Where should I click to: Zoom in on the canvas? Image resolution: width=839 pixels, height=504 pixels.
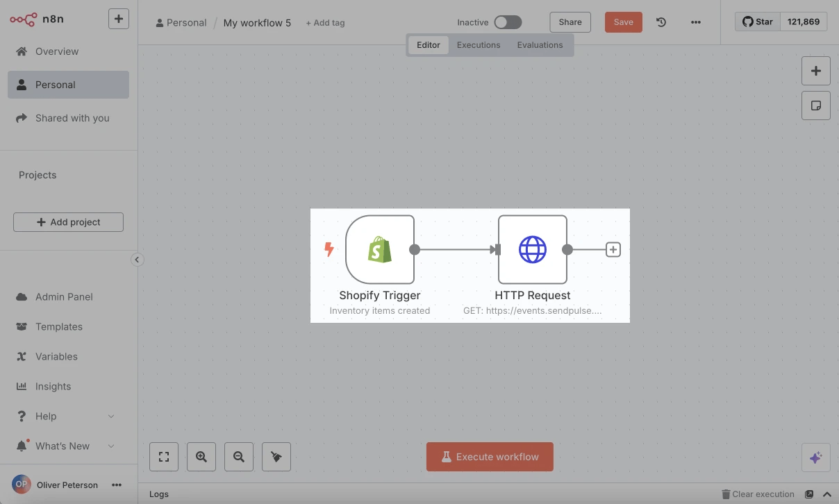click(x=201, y=457)
